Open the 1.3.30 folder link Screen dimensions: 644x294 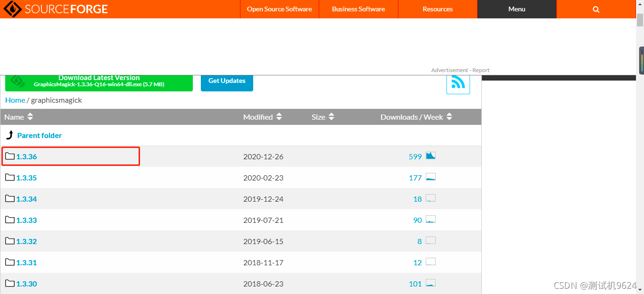click(26, 284)
